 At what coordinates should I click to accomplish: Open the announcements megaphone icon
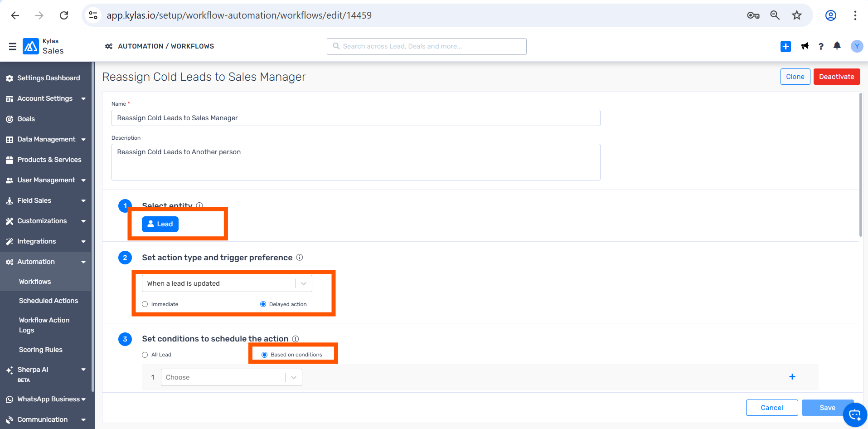click(805, 46)
